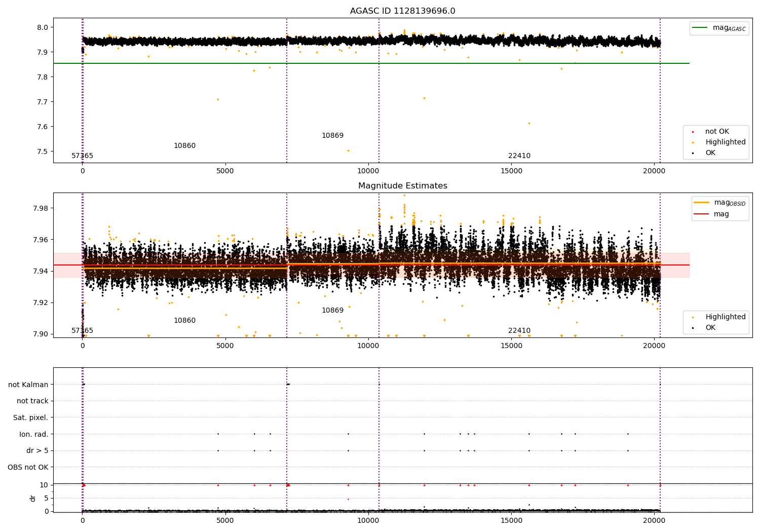Click the 'not Kalman' axis label
The height and width of the screenshot is (532, 760).
pos(28,385)
